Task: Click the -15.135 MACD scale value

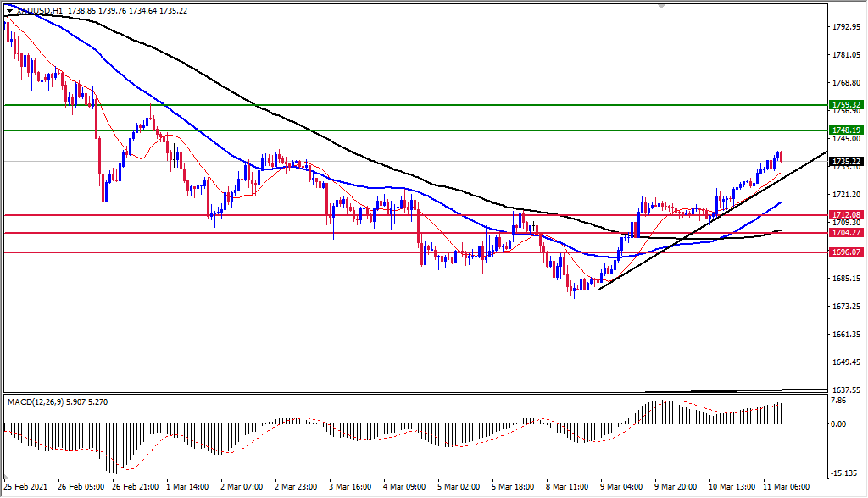Action: point(844,473)
